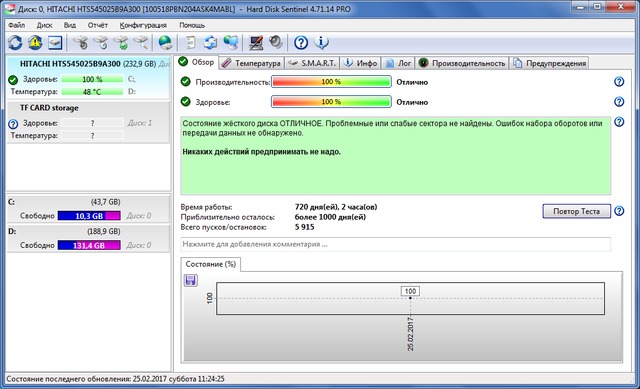The width and height of the screenshot is (640, 389).
Task: Click the value 720 дня(ей), 2 часа(ов)
Action: click(x=336, y=207)
